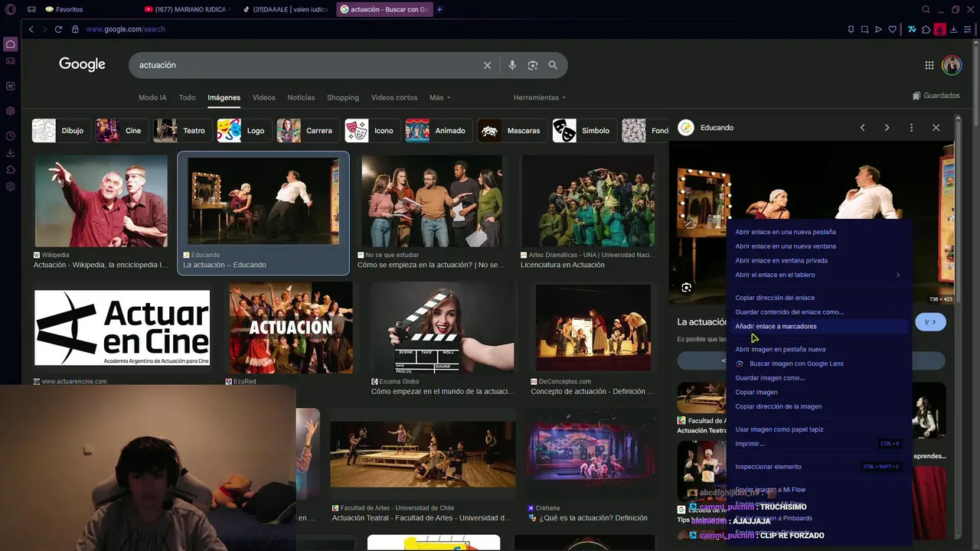Switch to the DAAALE valen iudica TikTok tab
980x551 pixels.
(x=286, y=9)
